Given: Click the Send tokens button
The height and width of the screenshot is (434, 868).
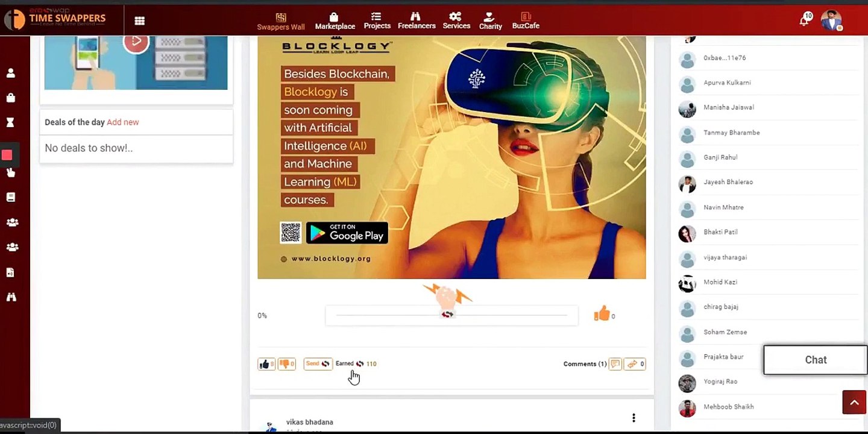Looking at the screenshot, I should (318, 364).
